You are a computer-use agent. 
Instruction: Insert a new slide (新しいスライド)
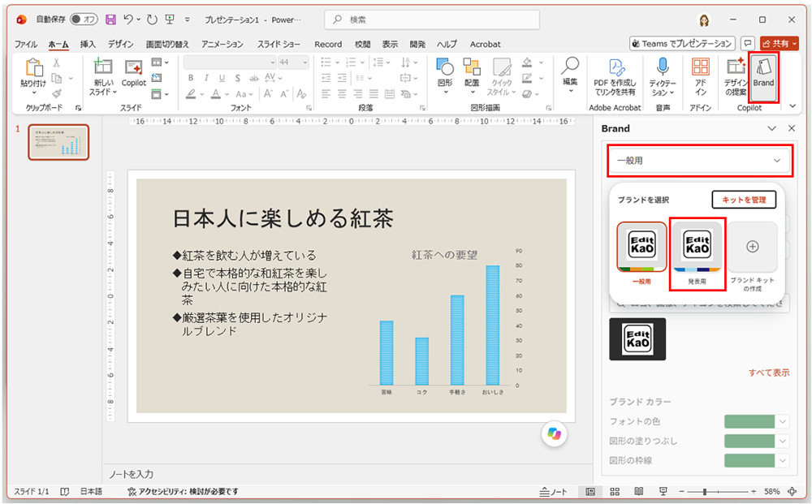click(102, 76)
